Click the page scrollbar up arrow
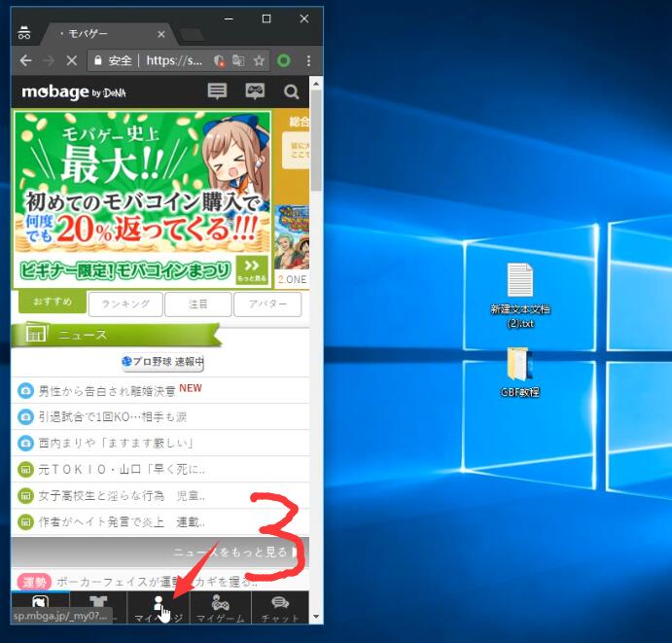 click(x=316, y=84)
